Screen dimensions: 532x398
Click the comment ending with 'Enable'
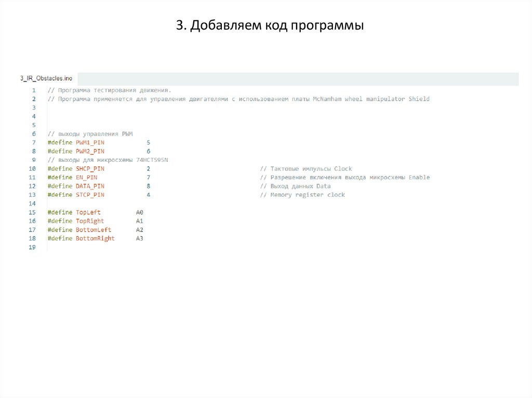coord(345,177)
